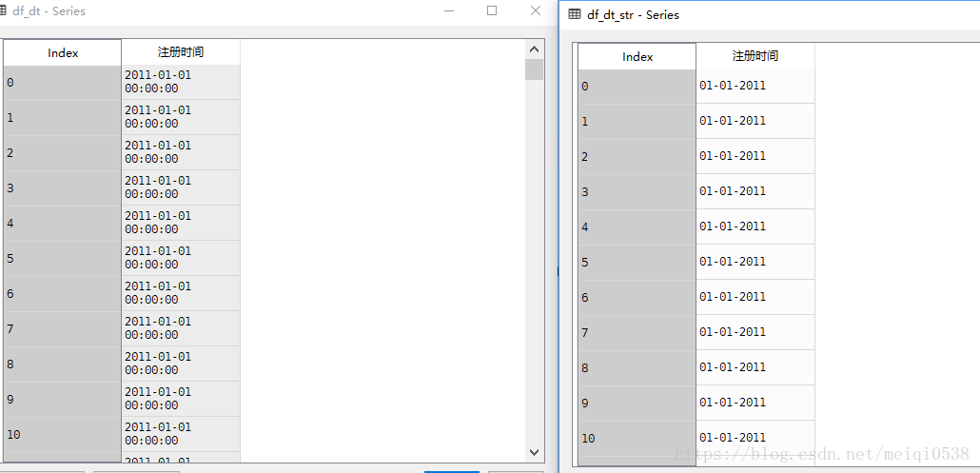Click 2011-01-01 00:00:00 cell in df_dt row 10
The height and width of the screenshot is (473, 980).
coord(181,434)
